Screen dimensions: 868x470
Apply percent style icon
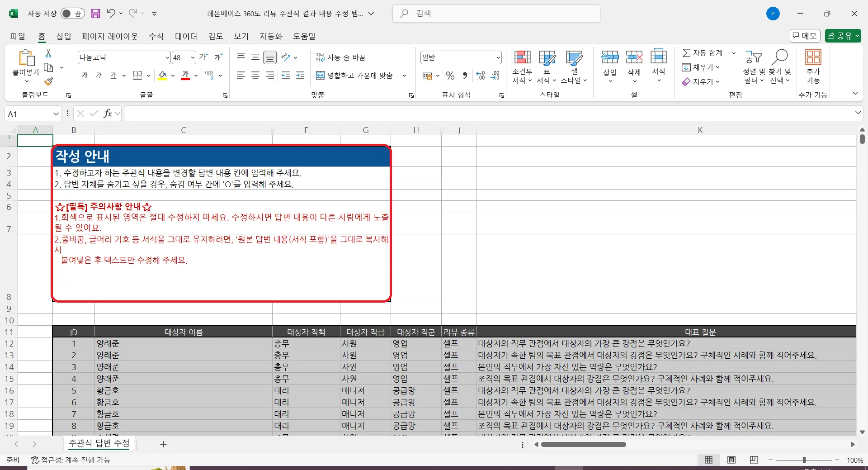point(450,76)
